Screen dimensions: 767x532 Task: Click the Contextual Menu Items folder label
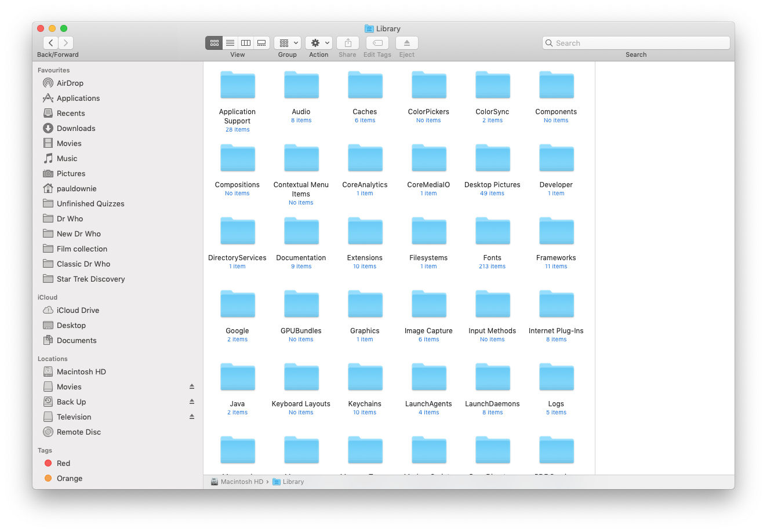coord(301,190)
